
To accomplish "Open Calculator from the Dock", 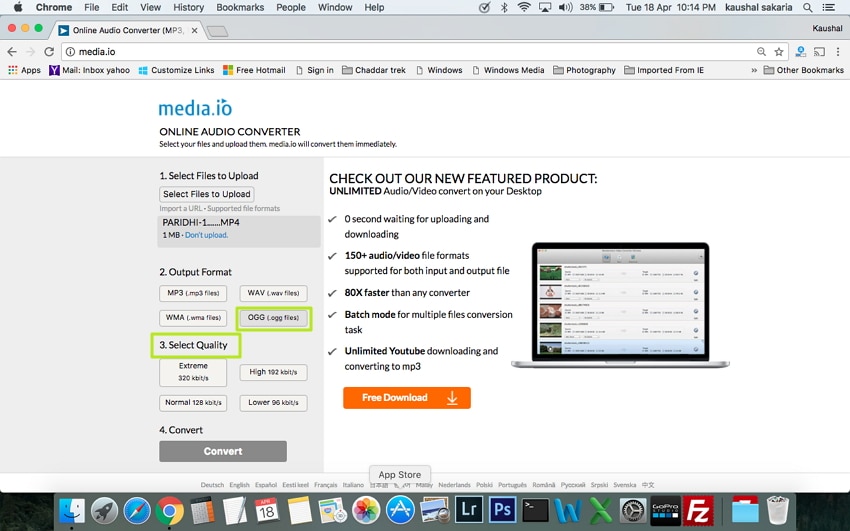I will tap(201, 510).
